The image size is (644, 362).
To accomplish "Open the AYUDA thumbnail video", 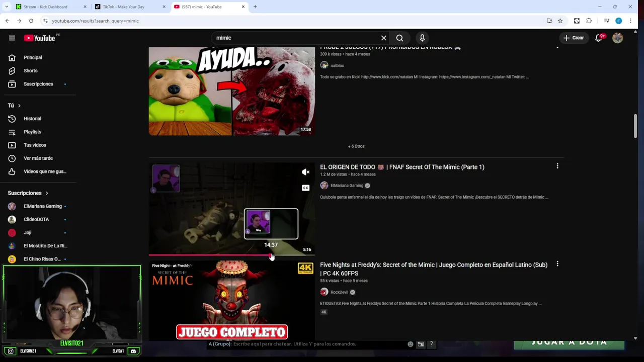I will [x=231, y=91].
